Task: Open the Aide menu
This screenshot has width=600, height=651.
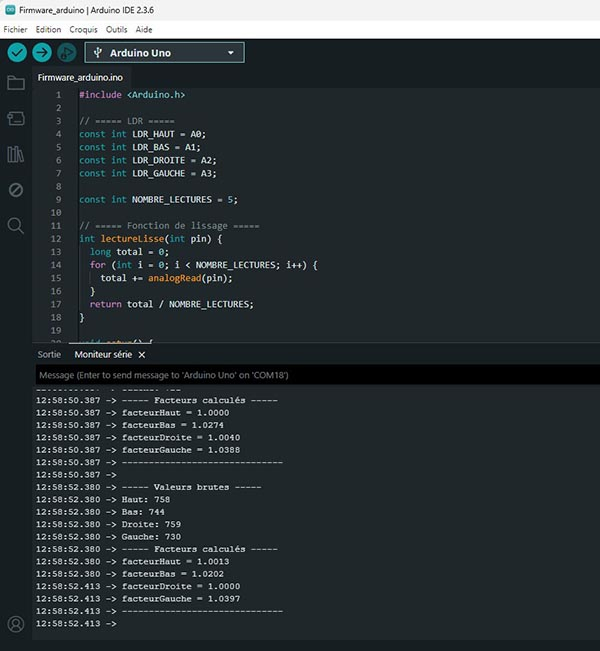Action: pyautogui.click(x=145, y=30)
